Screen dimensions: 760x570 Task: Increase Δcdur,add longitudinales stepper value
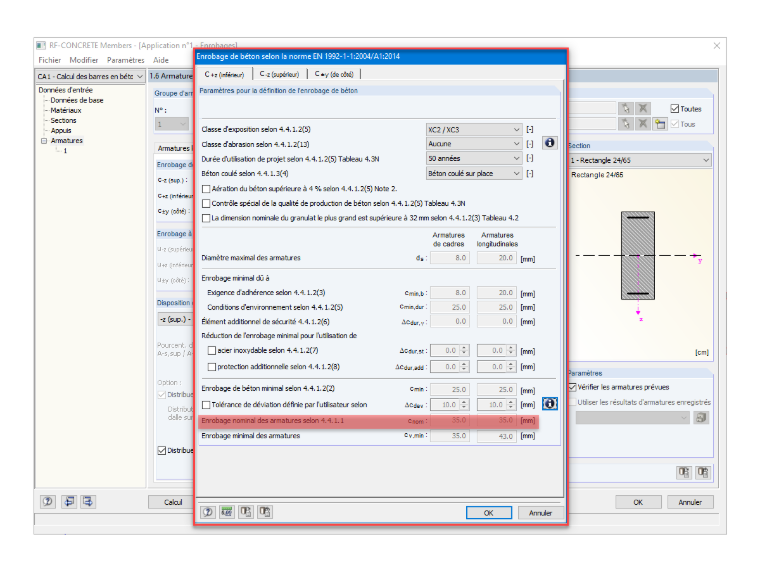pos(511,364)
